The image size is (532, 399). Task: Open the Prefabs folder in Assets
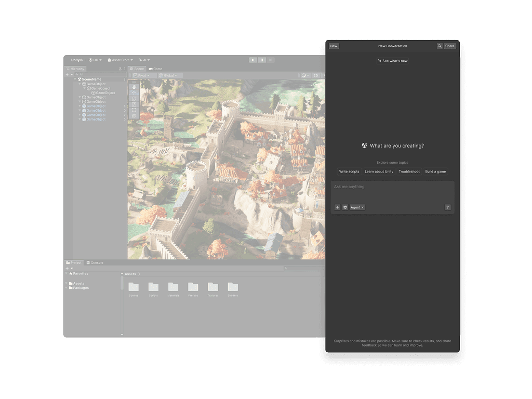pos(193,289)
